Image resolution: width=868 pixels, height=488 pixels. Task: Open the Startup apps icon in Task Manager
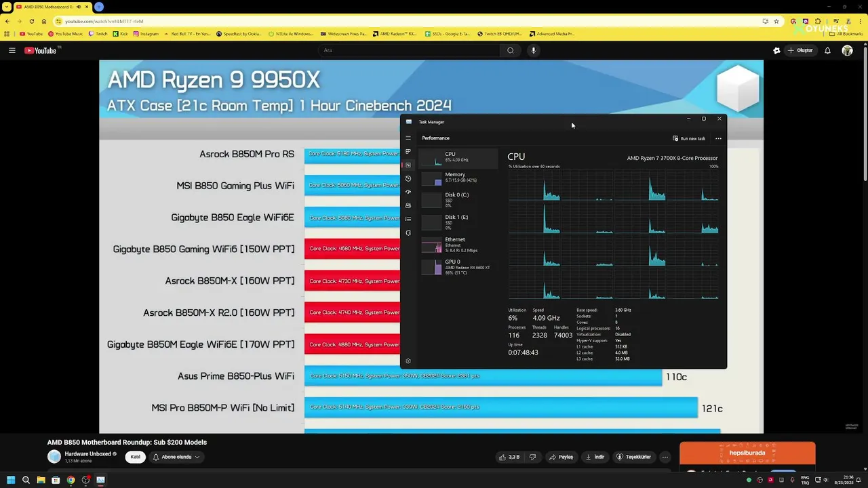[408, 192]
